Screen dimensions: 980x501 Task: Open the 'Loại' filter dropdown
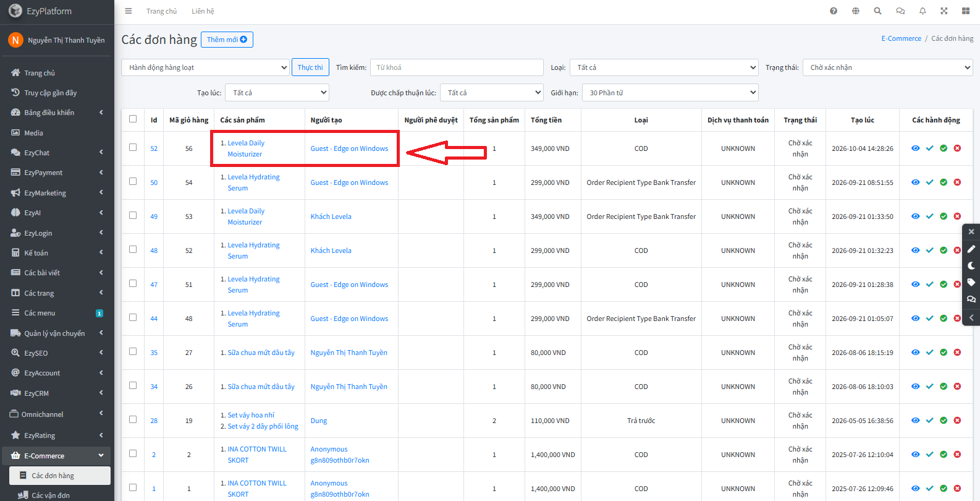[664, 67]
